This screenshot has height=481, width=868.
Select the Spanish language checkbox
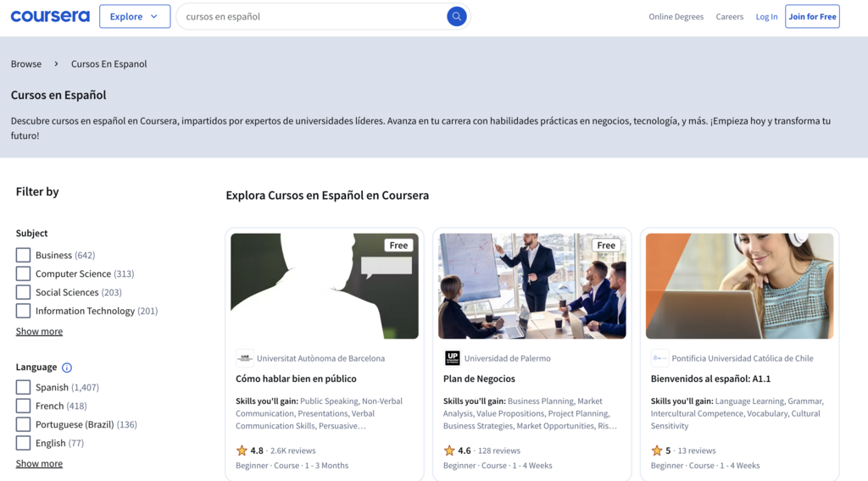pyautogui.click(x=23, y=387)
